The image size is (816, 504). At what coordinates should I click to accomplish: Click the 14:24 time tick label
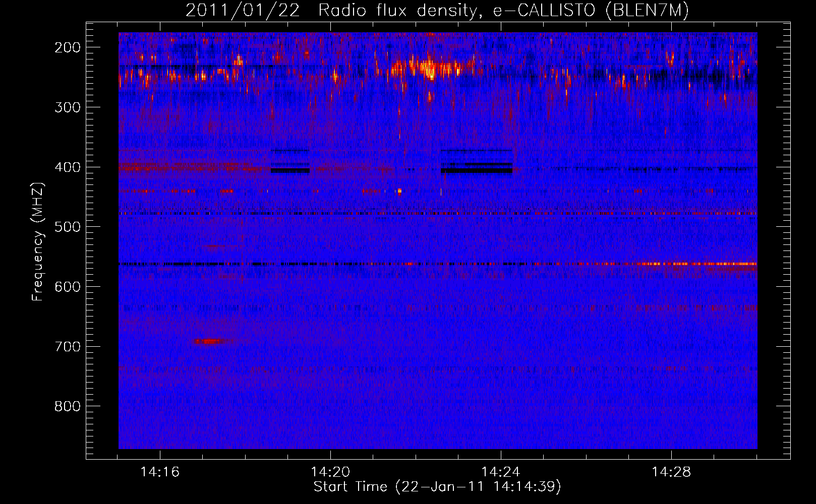[x=501, y=472]
